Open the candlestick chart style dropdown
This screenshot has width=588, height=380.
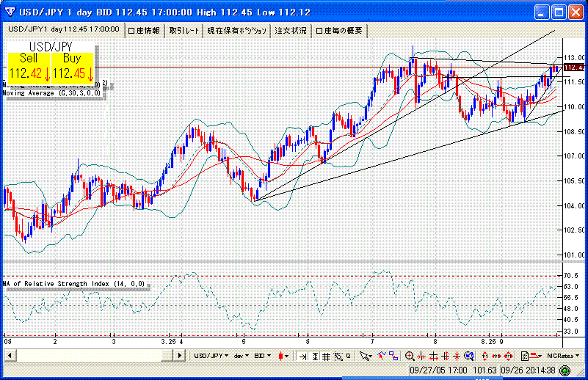pos(283,356)
